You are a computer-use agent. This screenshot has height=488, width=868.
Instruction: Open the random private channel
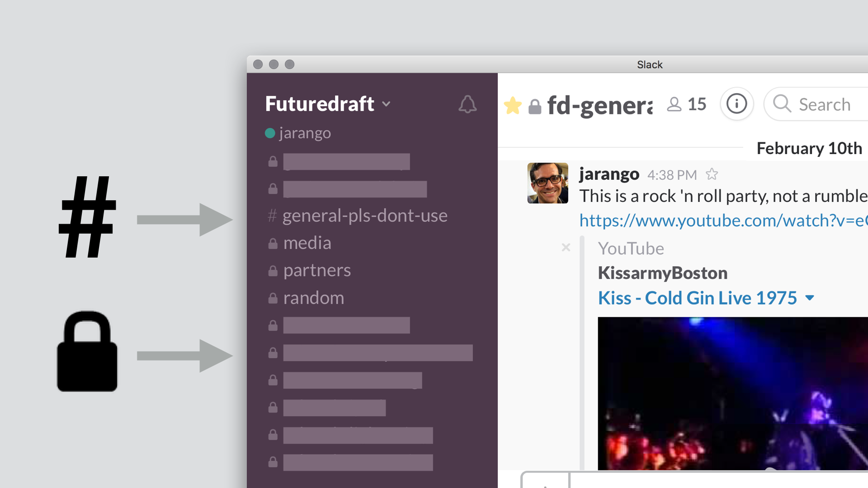click(313, 298)
